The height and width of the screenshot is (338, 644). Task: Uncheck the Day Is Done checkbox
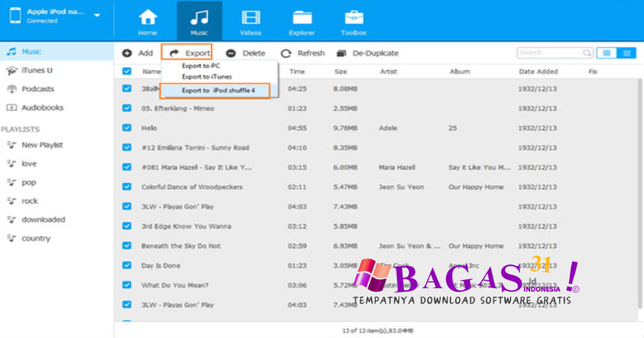[x=127, y=266]
